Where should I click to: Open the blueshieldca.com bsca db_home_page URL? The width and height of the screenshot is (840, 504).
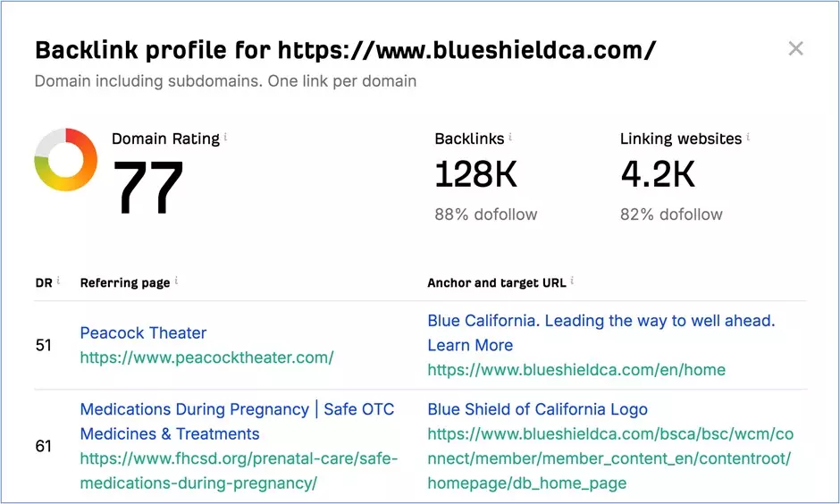coord(610,458)
